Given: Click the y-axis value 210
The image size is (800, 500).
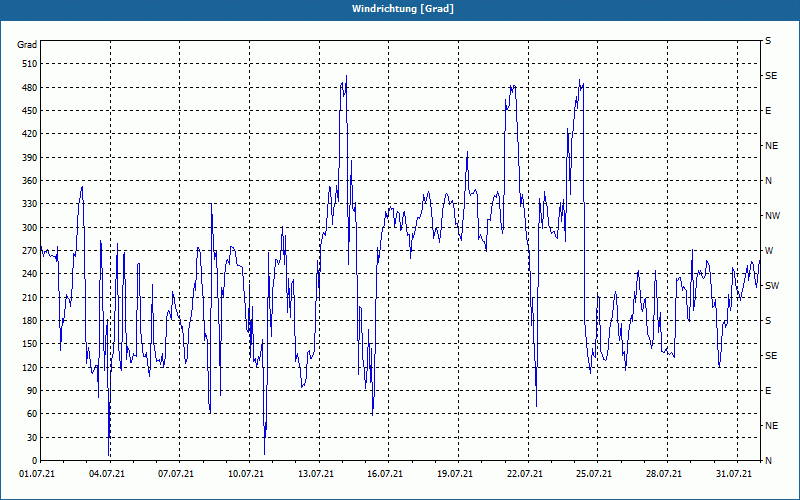Looking at the screenshot, I should point(29,297).
